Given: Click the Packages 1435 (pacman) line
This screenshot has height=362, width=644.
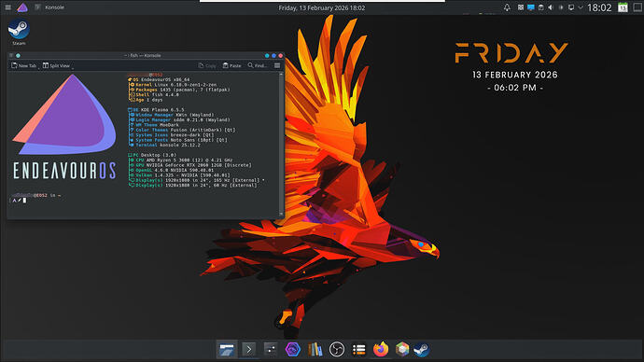Looking at the screenshot, I should tap(179, 90).
